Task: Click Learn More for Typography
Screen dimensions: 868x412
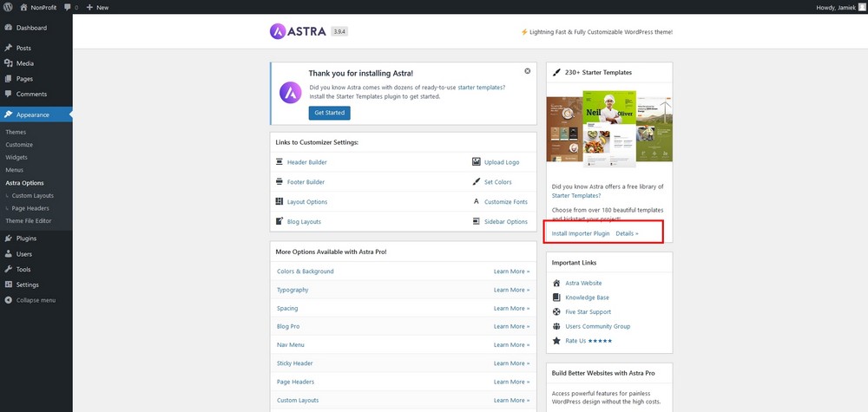Action: (x=511, y=290)
